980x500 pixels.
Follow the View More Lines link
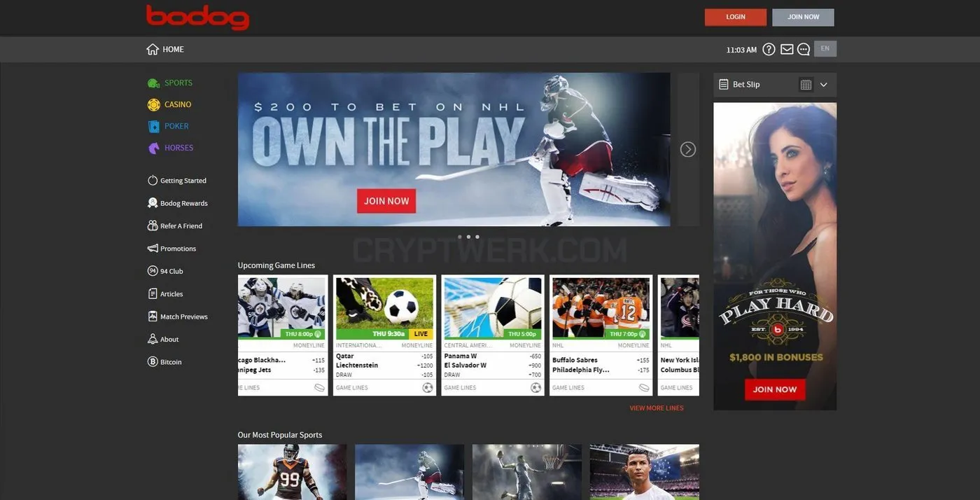(x=657, y=408)
